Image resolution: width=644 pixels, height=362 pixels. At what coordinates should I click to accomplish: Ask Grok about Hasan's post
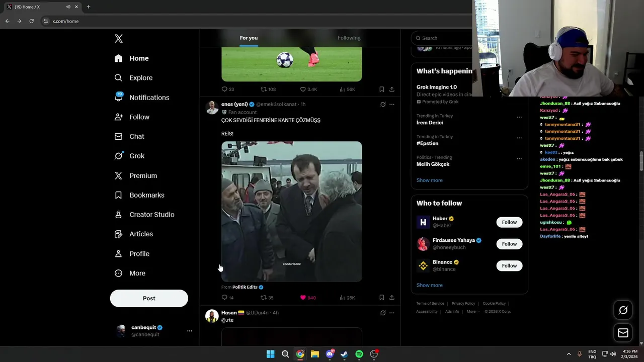pyautogui.click(x=383, y=313)
